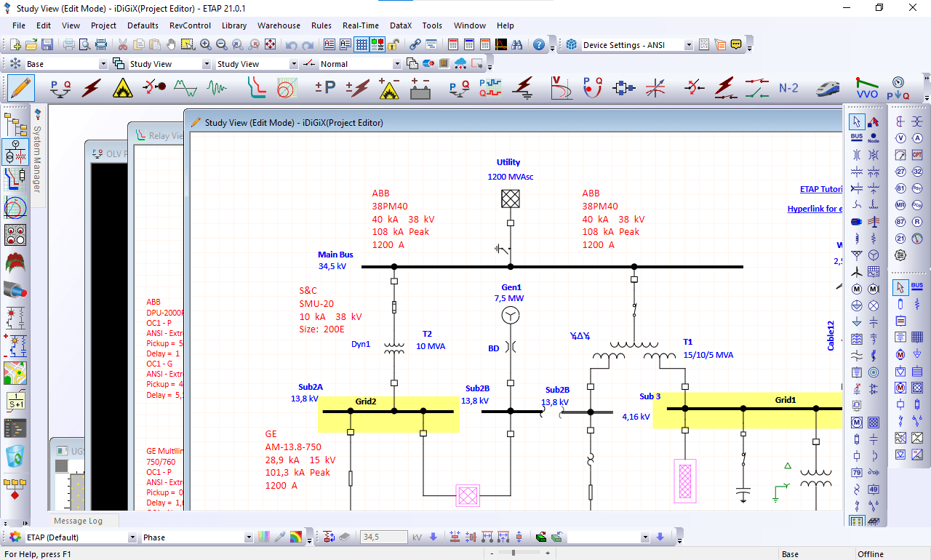This screenshot has width=931, height=560.
Task: Toggle continuity check icon
Action: [377, 45]
